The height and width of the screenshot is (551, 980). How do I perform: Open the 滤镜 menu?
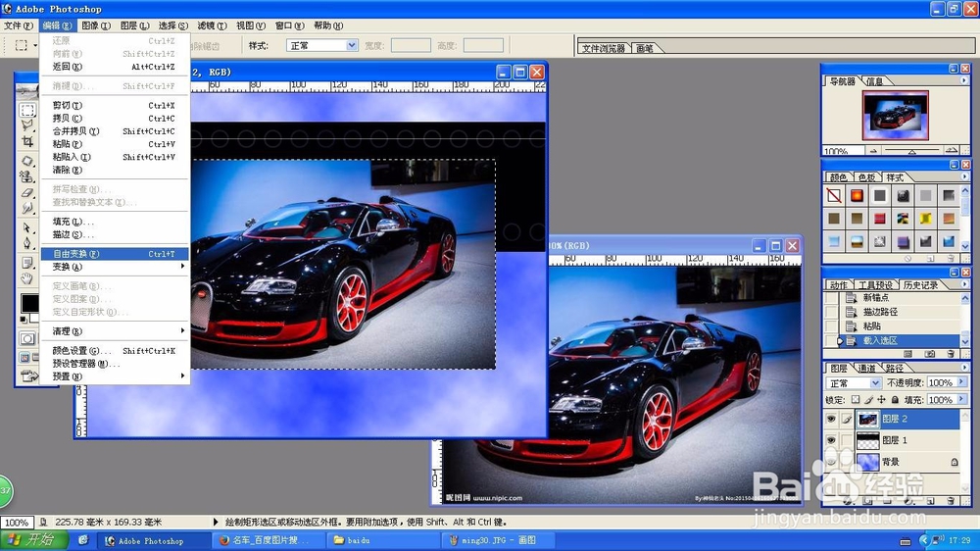pos(212,25)
